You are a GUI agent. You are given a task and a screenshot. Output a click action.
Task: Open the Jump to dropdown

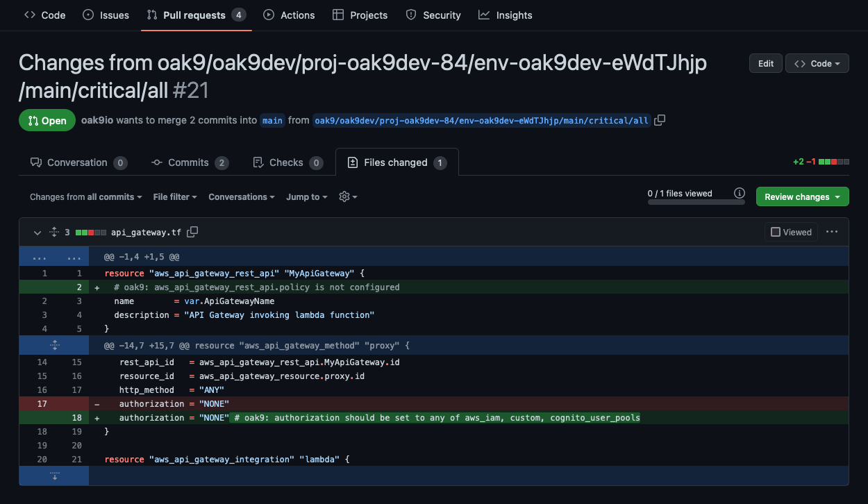pos(307,197)
